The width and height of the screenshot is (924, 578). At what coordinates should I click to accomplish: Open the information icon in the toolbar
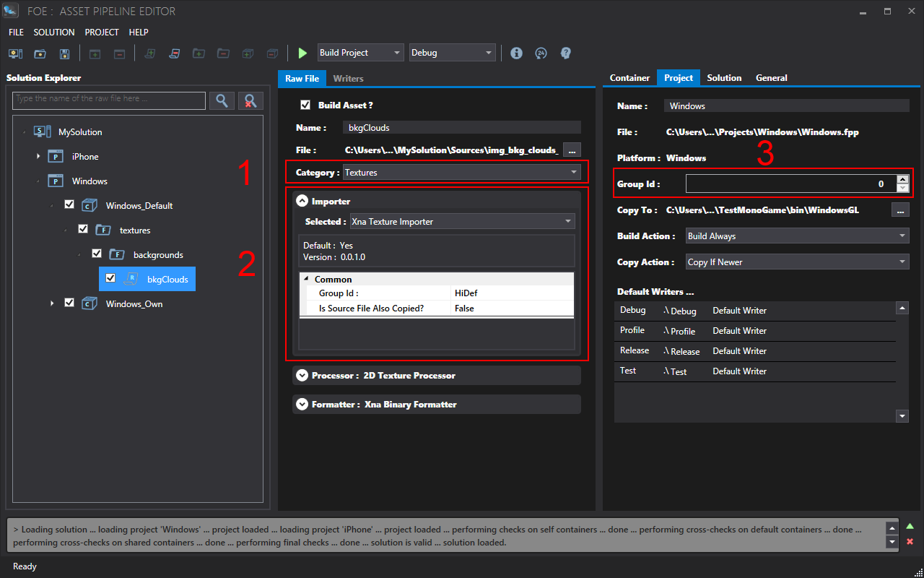click(516, 53)
